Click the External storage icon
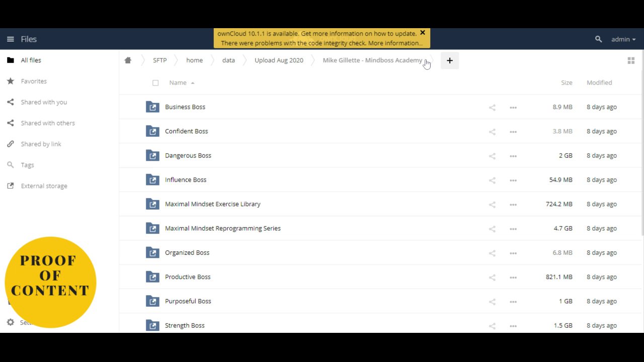This screenshot has height=362, width=644. [x=10, y=186]
